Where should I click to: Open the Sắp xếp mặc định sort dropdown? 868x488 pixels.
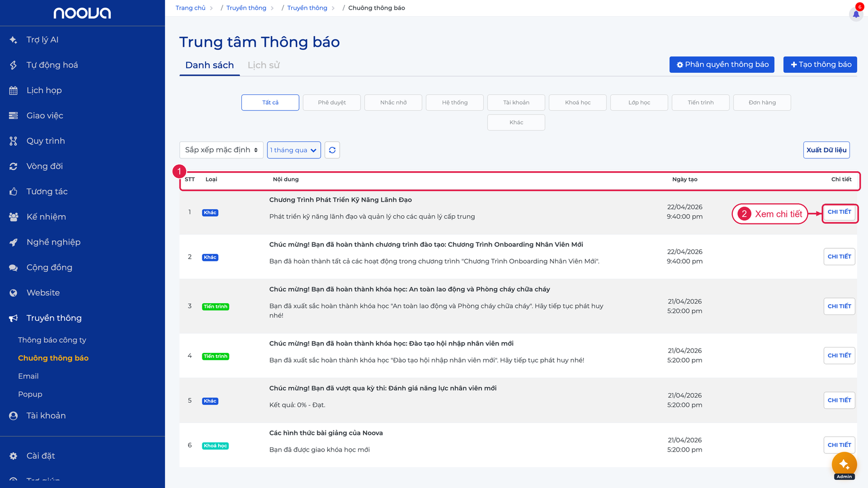point(221,150)
